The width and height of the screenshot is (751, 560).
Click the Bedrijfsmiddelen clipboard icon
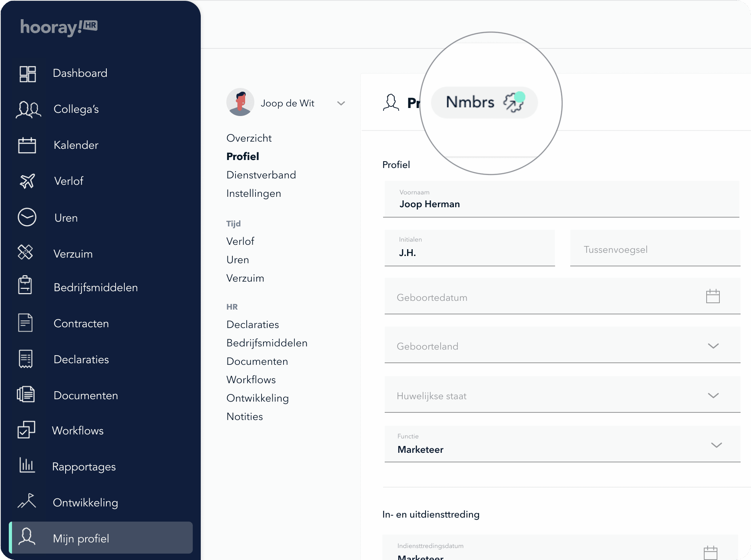pos(25,285)
